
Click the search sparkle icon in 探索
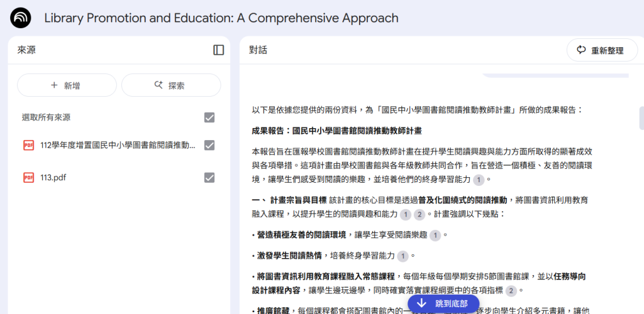pyautogui.click(x=158, y=85)
